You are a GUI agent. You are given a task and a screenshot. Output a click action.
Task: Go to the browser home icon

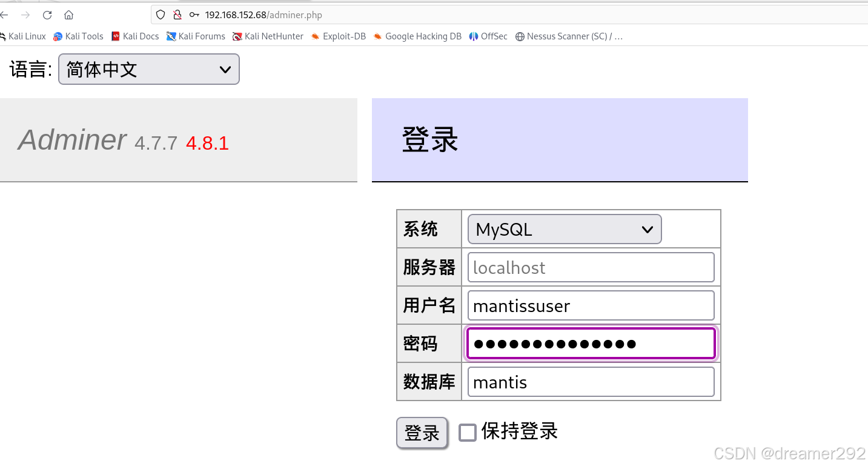[68, 15]
